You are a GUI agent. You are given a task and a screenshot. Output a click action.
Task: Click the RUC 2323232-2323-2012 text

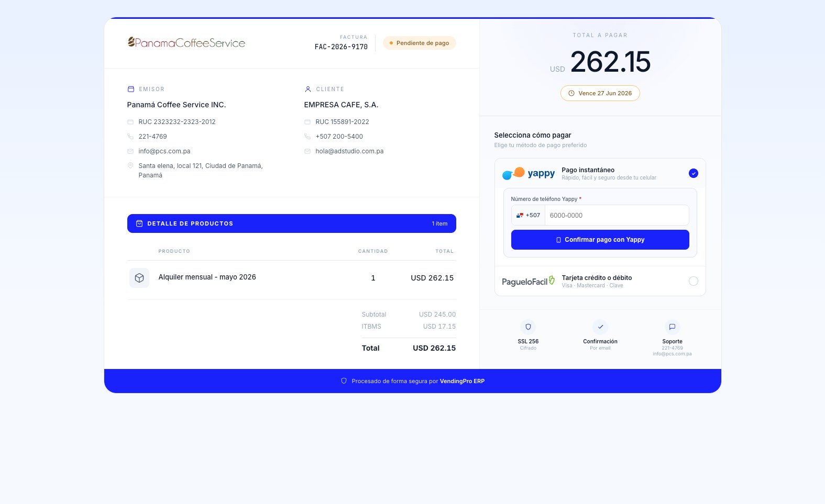click(x=177, y=122)
